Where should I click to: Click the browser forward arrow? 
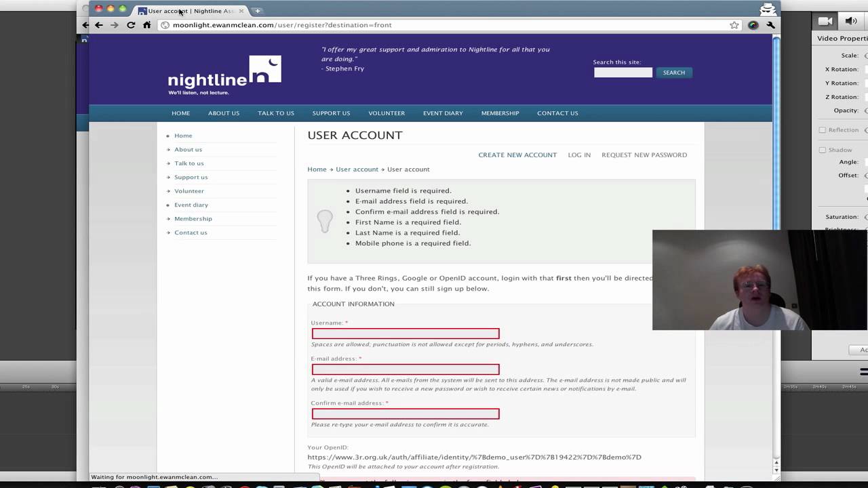point(114,25)
